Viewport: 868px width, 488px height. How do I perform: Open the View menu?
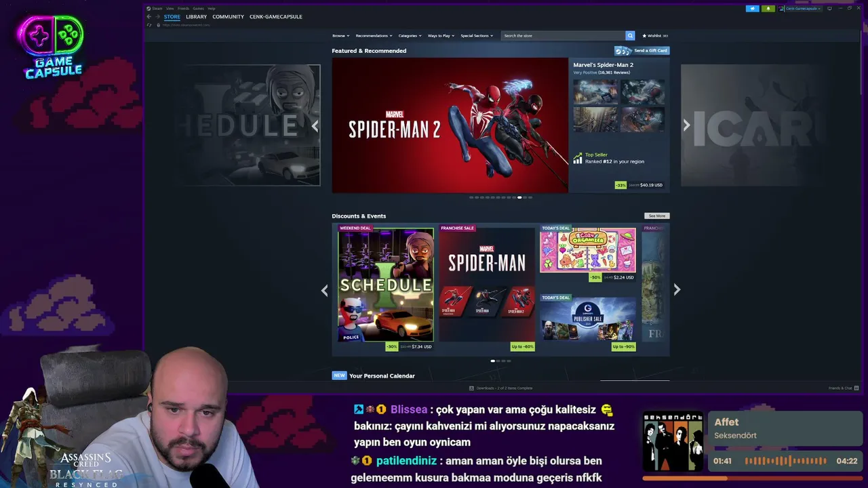coord(170,8)
